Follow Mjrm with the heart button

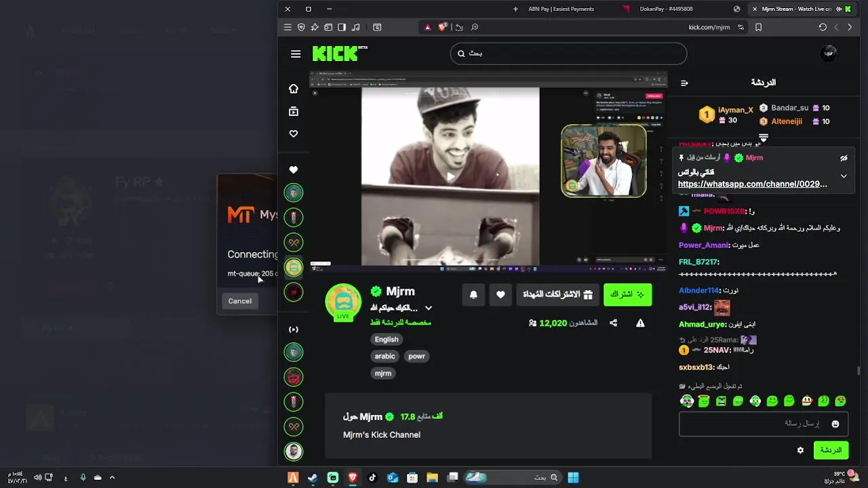click(x=500, y=294)
